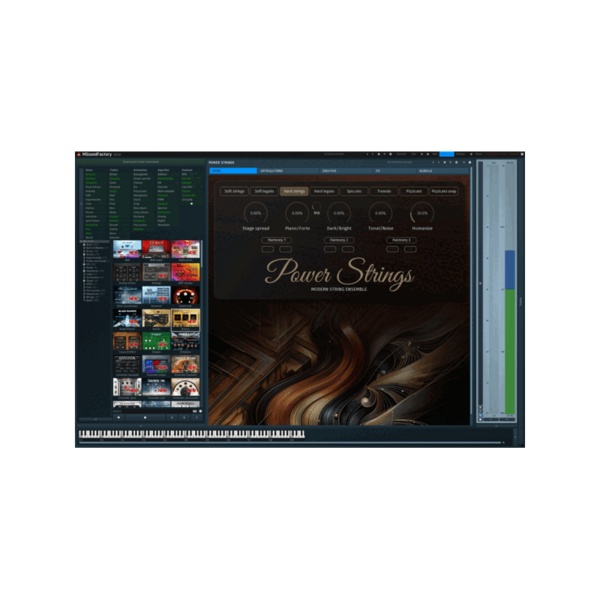Select the Pizzicato articulation
This screenshot has height=600, width=600.
point(414,191)
